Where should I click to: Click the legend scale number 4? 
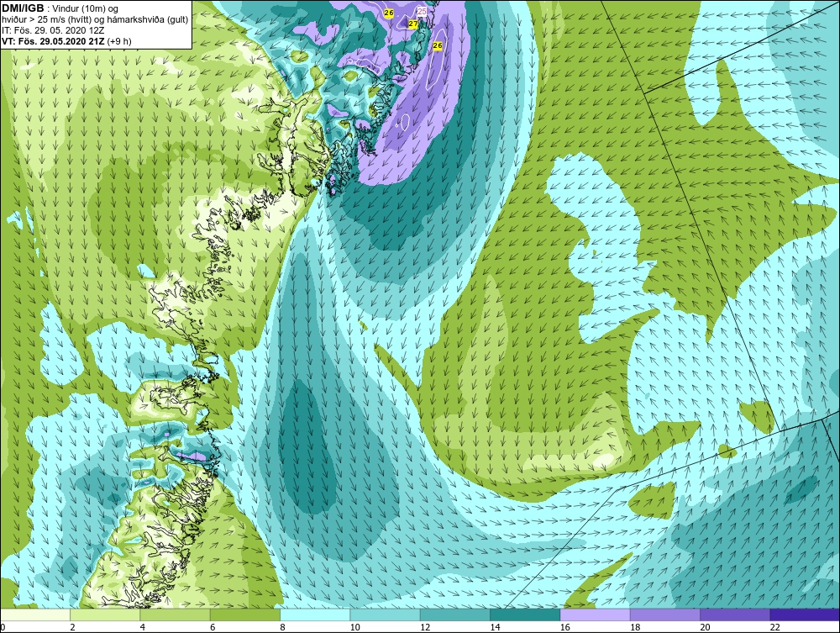click(x=143, y=628)
